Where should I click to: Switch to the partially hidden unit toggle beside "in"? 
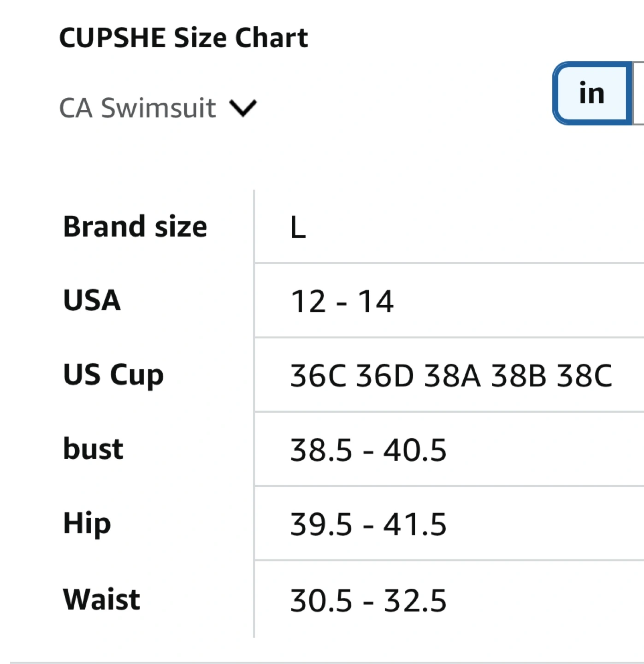(x=638, y=93)
